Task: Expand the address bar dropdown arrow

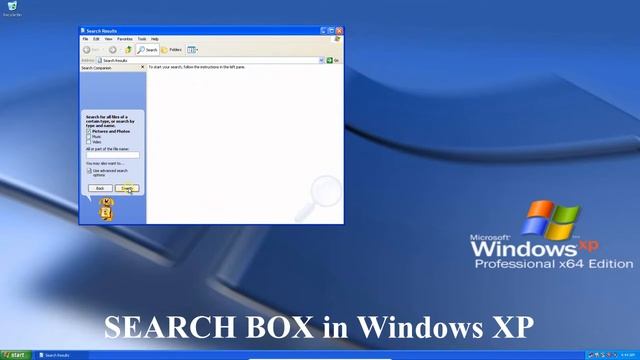Action: click(321, 60)
